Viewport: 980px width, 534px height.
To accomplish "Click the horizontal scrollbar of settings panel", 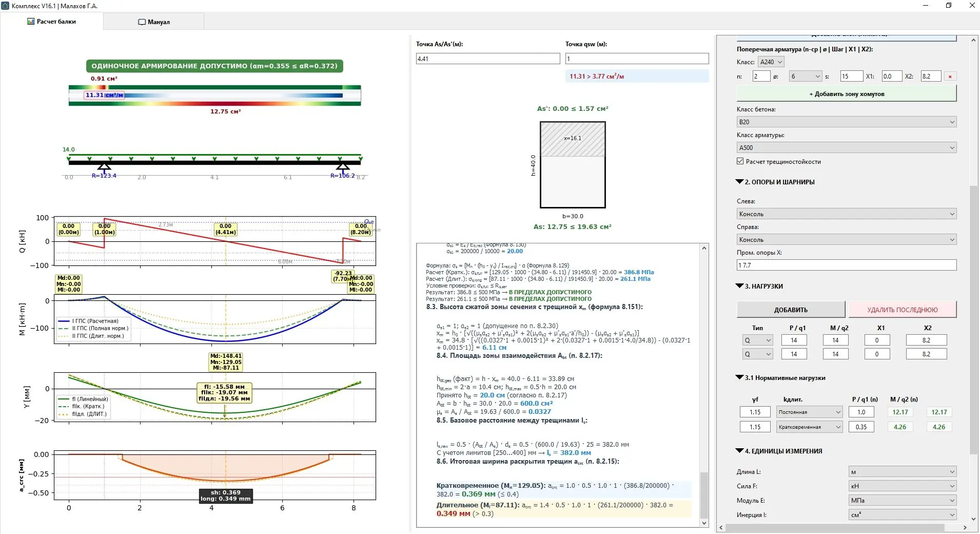I will (x=834, y=527).
